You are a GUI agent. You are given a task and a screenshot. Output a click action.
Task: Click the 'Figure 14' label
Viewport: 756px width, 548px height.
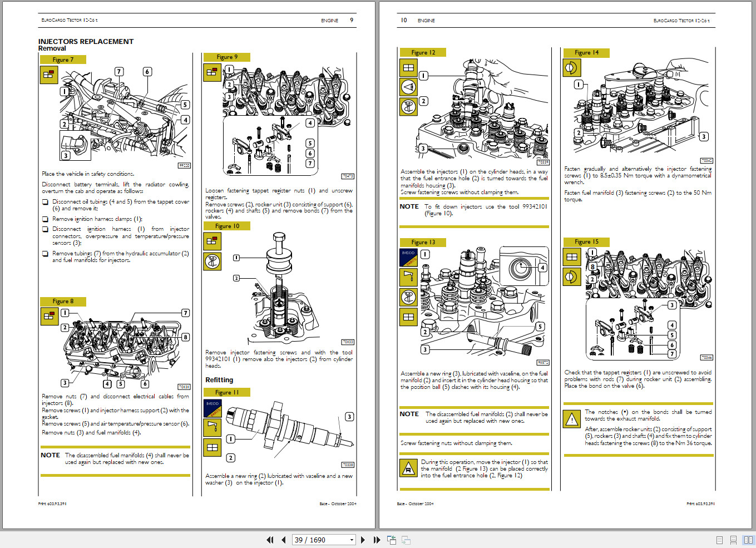pyautogui.click(x=587, y=52)
